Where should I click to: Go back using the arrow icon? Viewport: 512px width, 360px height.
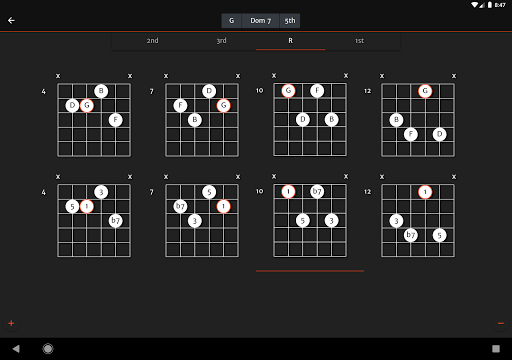coord(11,21)
